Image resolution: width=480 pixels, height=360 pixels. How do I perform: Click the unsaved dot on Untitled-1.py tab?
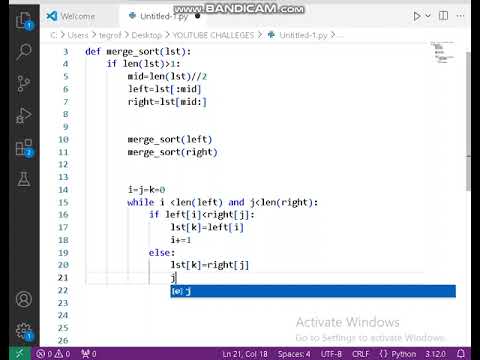pyautogui.click(x=198, y=16)
